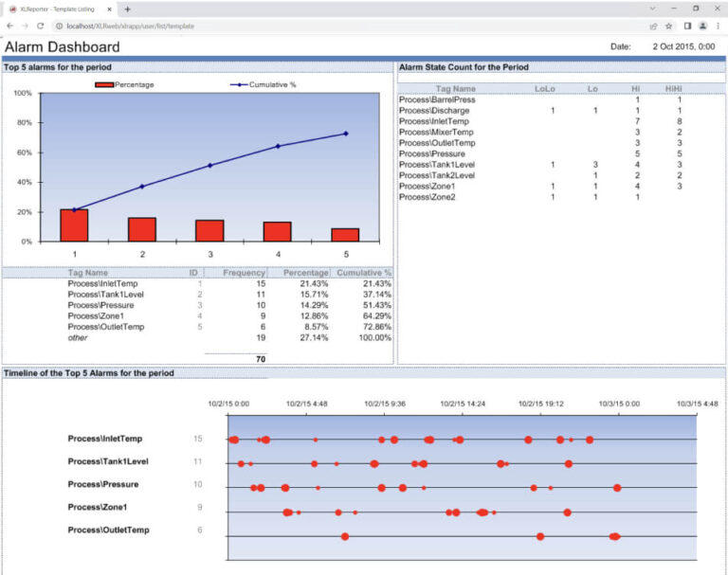728x575 pixels.
Task: Select the XLReporter Template Listing tab
Action: pos(58,9)
